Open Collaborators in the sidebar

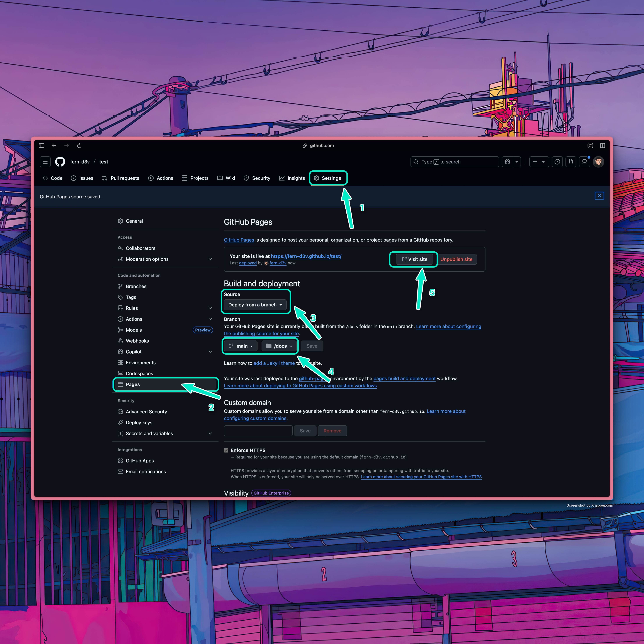(165, 248)
